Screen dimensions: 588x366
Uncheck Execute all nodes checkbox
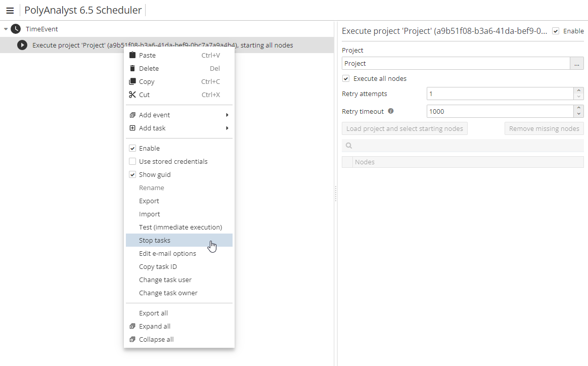point(346,79)
